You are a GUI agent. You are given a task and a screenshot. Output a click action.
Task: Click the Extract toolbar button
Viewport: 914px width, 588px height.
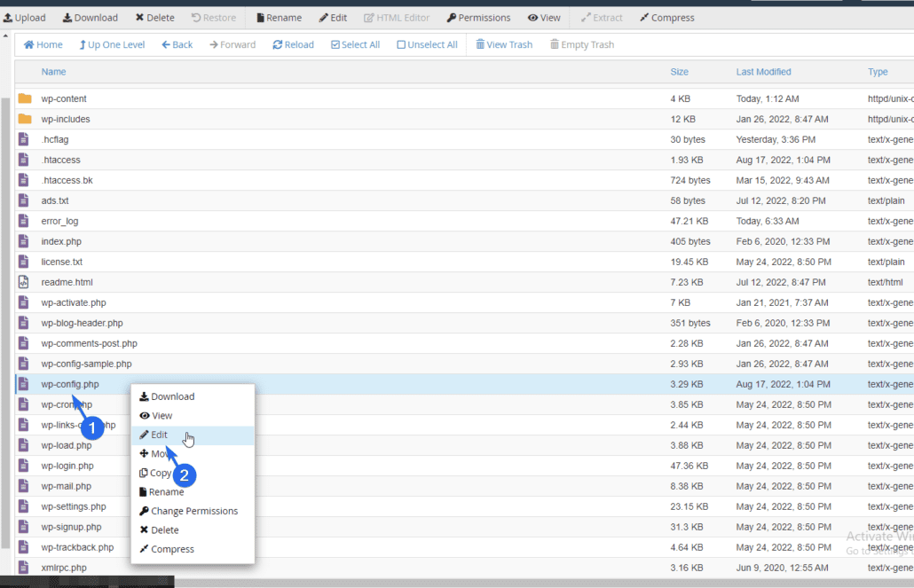click(x=603, y=18)
